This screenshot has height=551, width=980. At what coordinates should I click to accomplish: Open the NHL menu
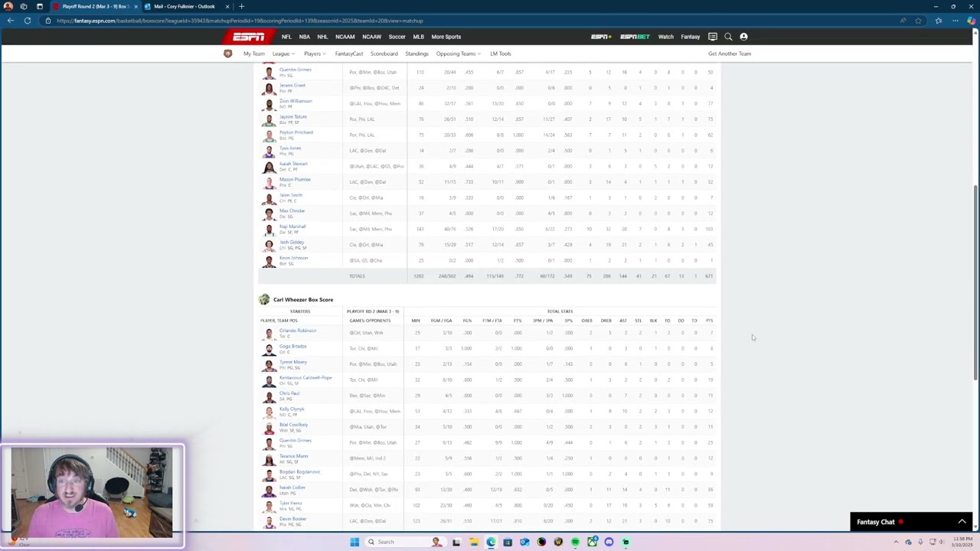(x=322, y=37)
